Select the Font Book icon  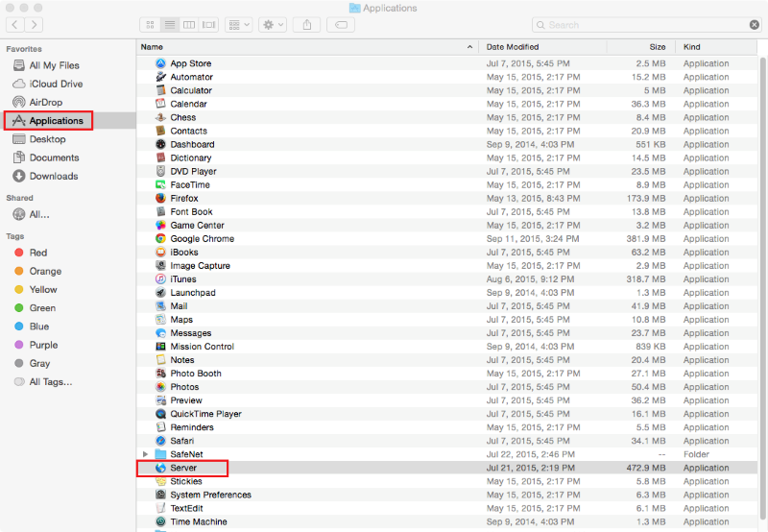pos(160,211)
